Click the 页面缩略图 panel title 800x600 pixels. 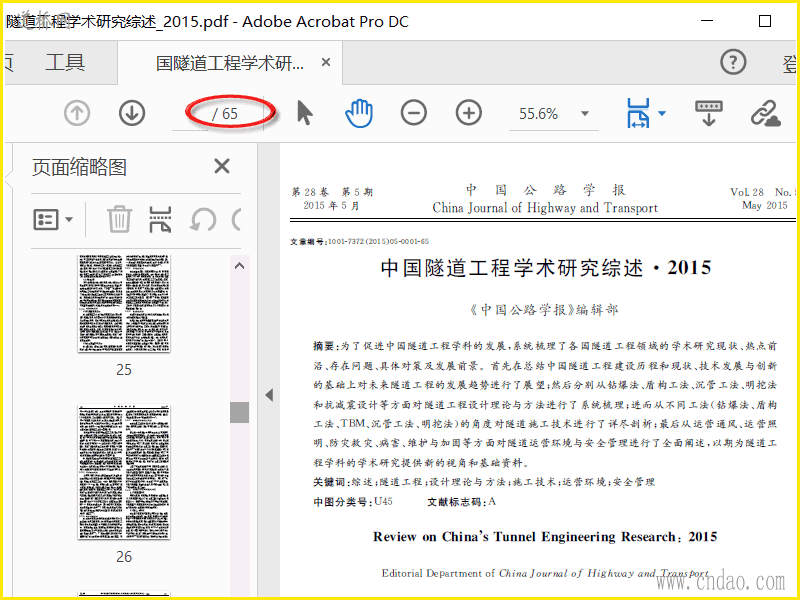click(79, 167)
